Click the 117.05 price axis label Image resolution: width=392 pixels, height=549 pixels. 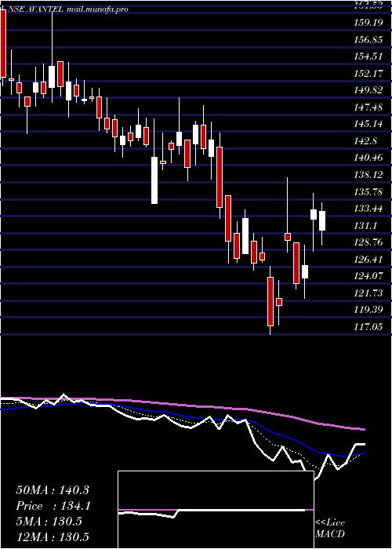click(x=368, y=327)
